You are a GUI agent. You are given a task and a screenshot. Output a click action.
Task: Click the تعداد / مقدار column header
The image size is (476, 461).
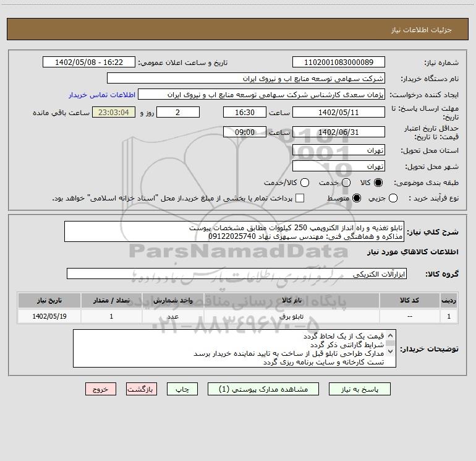click(111, 301)
